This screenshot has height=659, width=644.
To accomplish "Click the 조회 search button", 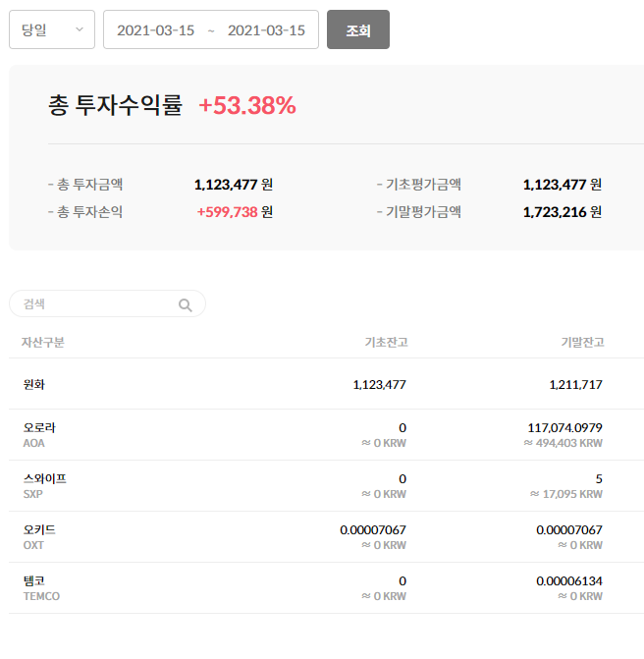I will click(x=358, y=29).
